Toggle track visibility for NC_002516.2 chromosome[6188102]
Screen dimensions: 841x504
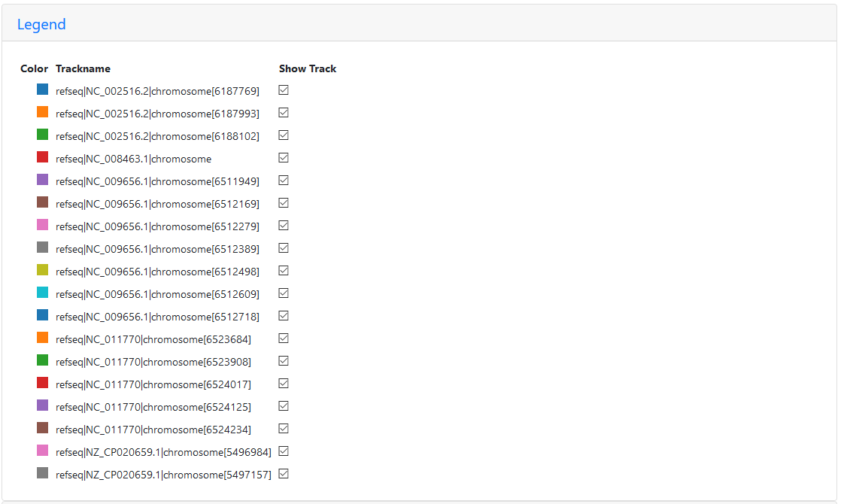click(x=284, y=135)
